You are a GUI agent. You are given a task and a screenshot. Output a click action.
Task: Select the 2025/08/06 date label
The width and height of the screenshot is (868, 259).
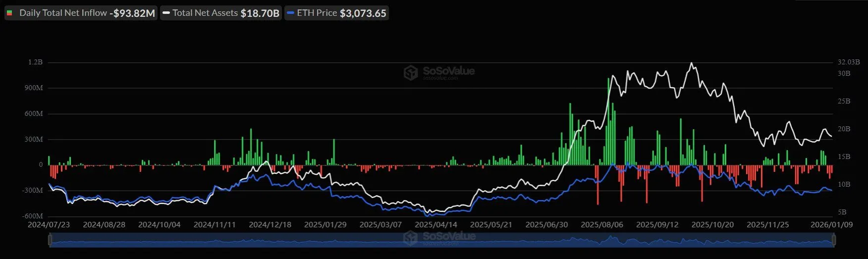point(601,225)
